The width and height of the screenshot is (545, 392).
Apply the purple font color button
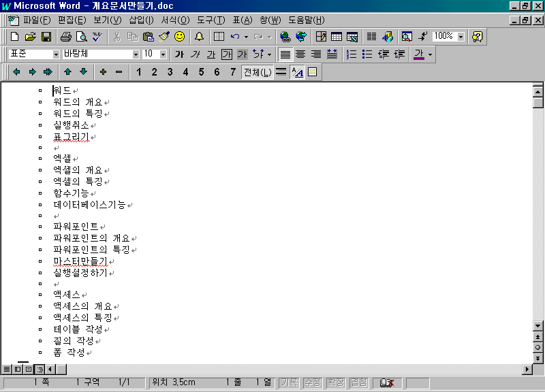[419, 54]
